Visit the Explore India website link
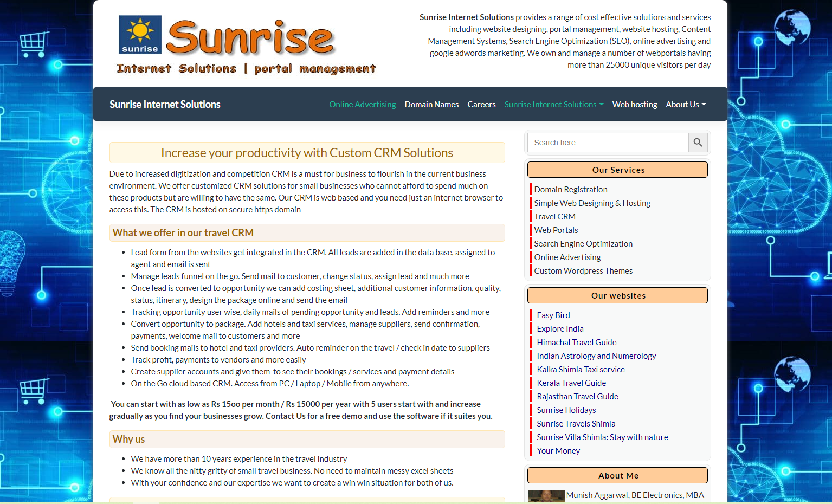This screenshot has height=504, width=832. click(560, 329)
